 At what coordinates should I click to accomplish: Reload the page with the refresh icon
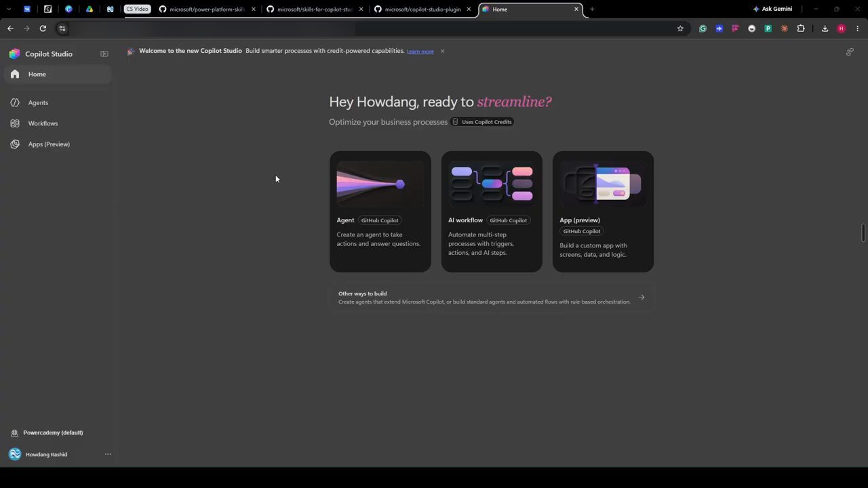point(43,28)
